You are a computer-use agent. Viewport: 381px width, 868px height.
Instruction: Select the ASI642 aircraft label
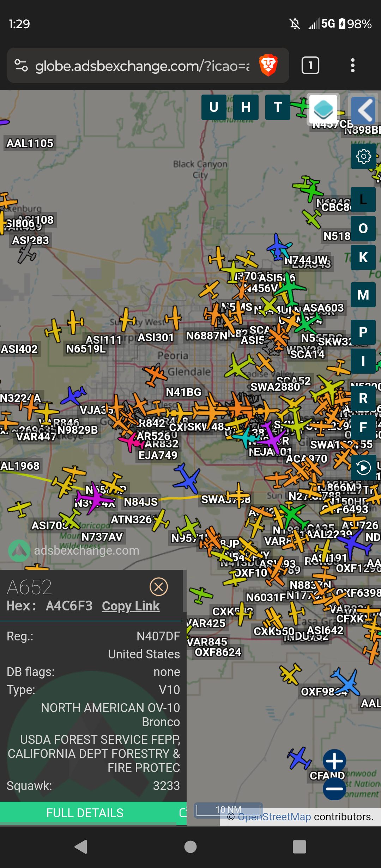click(325, 630)
